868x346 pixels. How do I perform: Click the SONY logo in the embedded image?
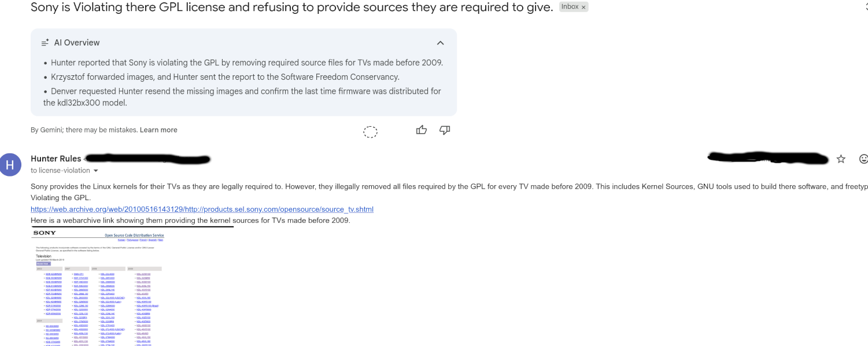[x=45, y=233]
